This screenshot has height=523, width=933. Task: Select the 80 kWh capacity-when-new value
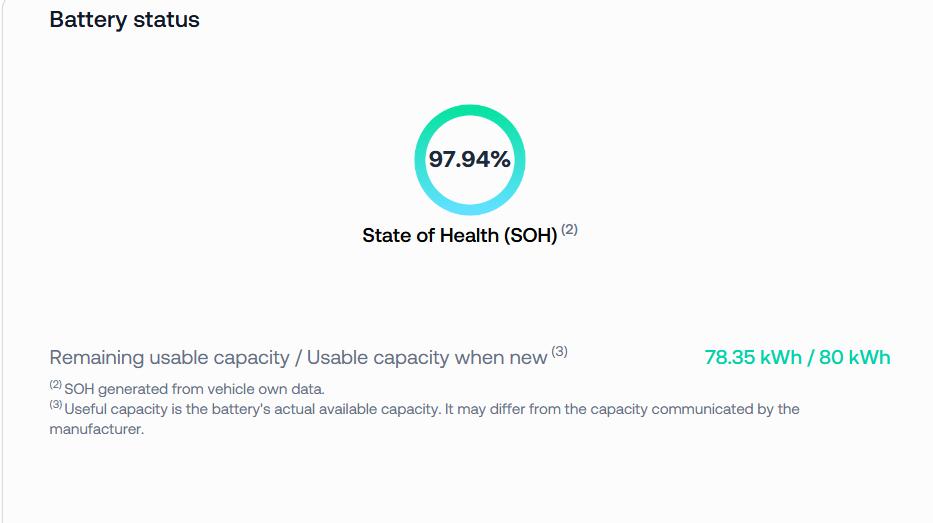click(x=854, y=357)
